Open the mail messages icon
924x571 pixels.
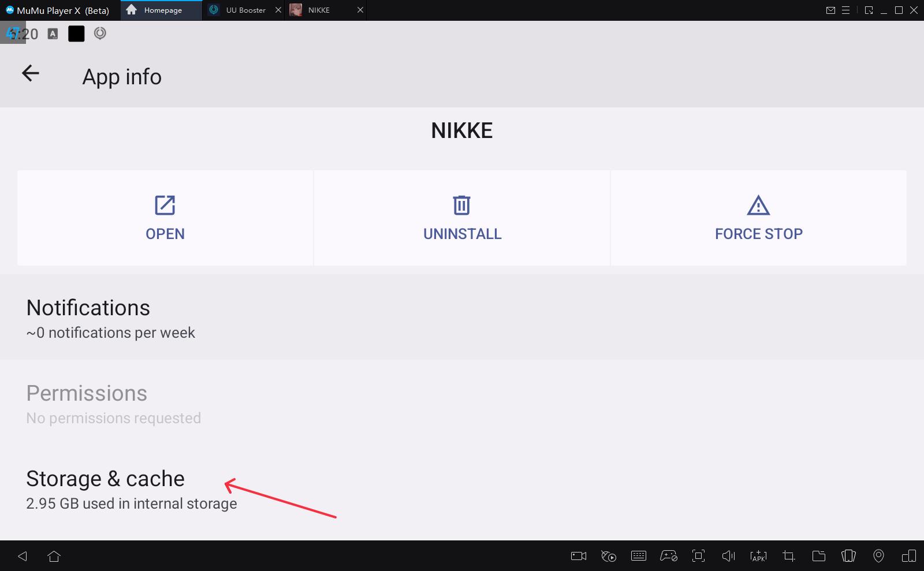830,10
